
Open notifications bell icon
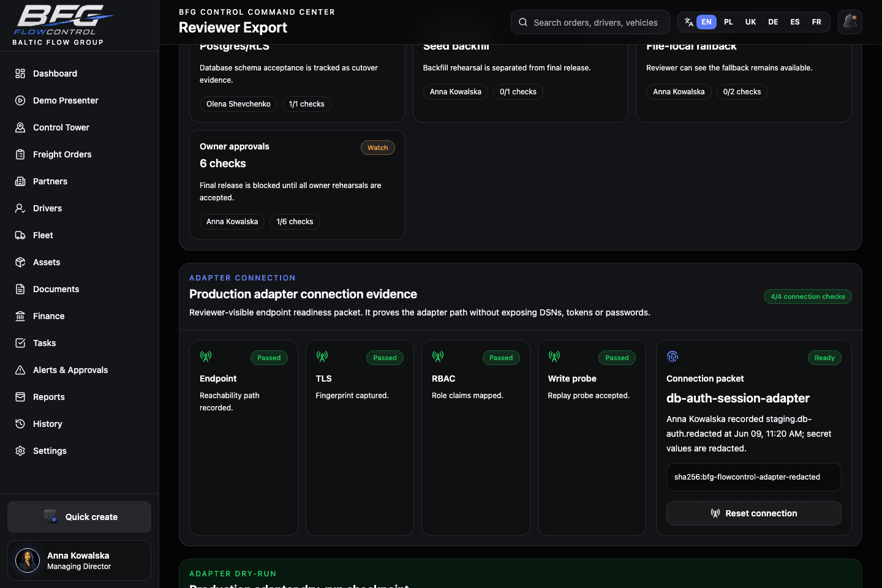[x=850, y=22]
